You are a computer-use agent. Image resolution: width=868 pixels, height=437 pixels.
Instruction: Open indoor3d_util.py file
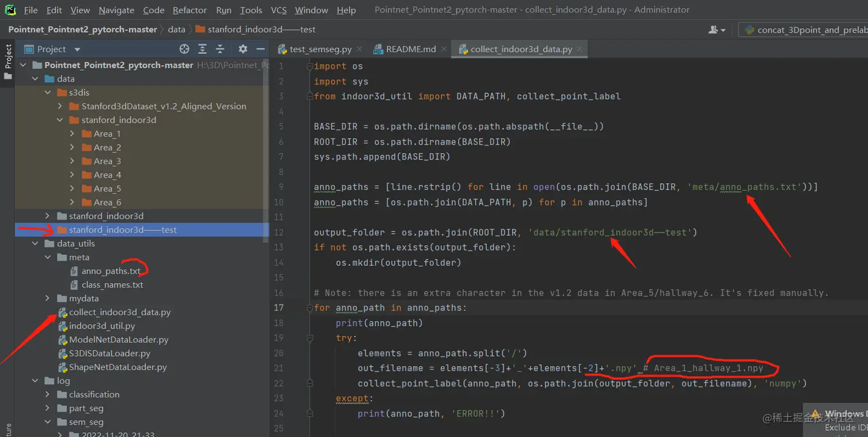point(102,326)
